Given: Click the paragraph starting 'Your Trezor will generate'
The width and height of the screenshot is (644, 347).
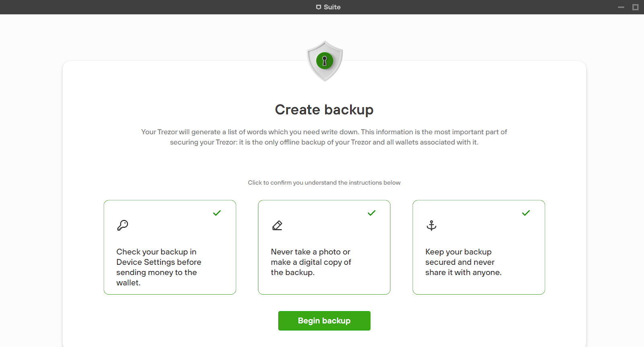Looking at the screenshot, I should [324, 137].
